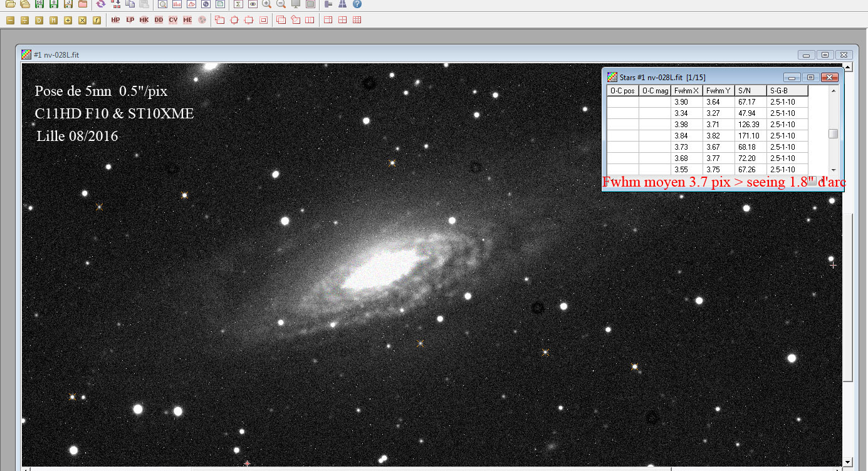Click the gold M toolbar icon
The image size is (868, 471).
[x=53, y=20]
